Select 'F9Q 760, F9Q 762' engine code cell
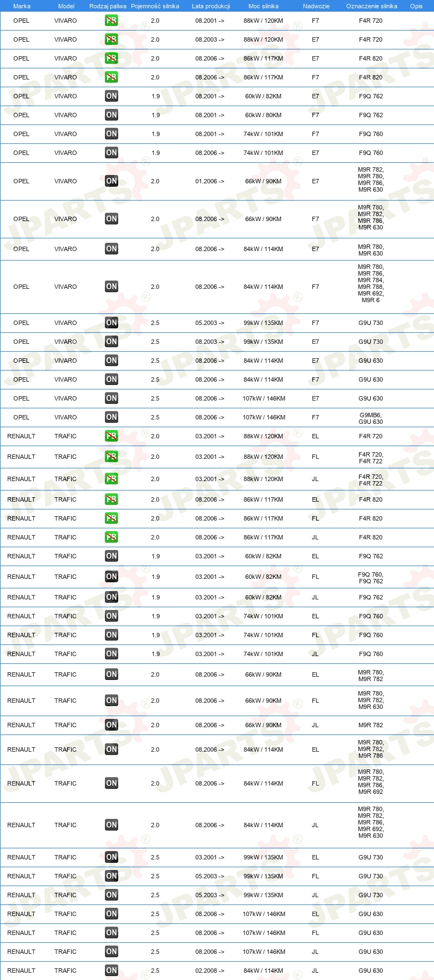The image size is (434, 980). pos(371,578)
